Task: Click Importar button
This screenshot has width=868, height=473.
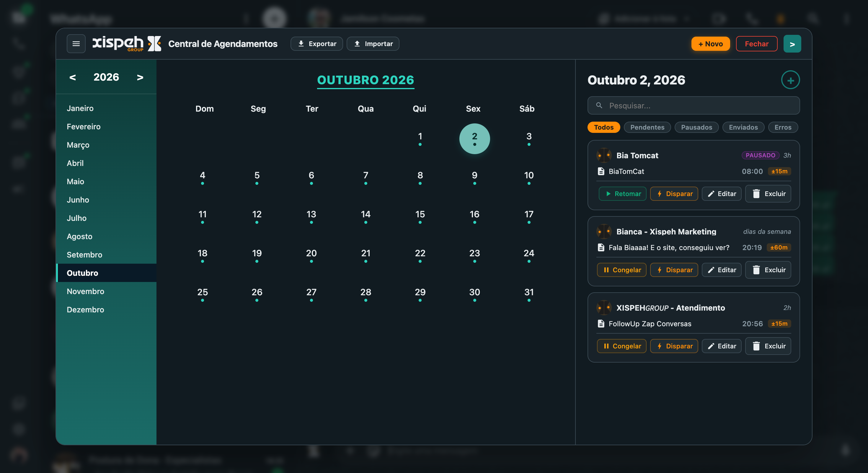Action: [x=373, y=44]
